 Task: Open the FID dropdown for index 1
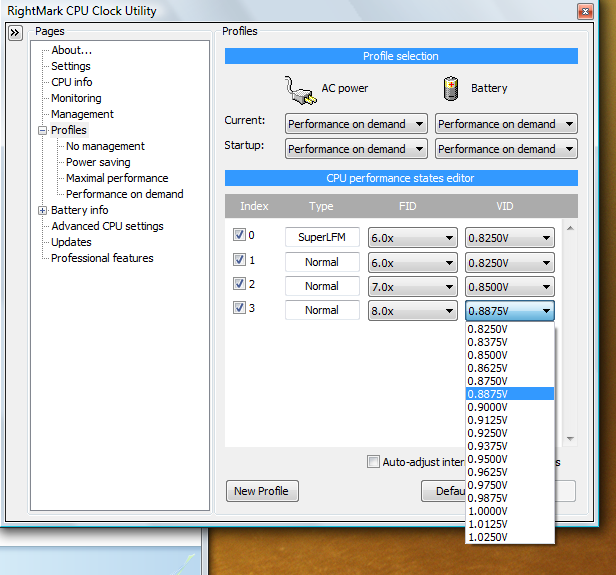click(412, 263)
